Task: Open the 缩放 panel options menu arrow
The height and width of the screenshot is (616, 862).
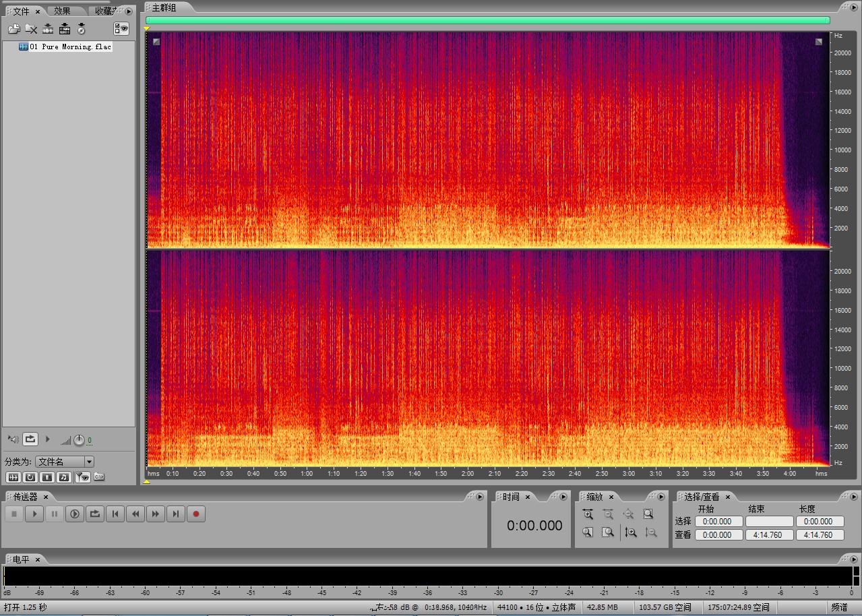Action: click(662, 497)
